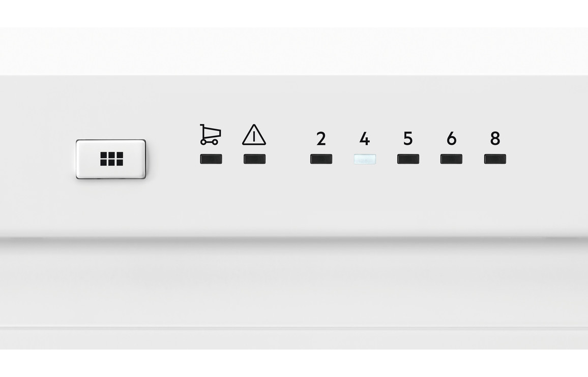Toggle the indicator light below 5
This screenshot has width=588, height=377.
408,159
